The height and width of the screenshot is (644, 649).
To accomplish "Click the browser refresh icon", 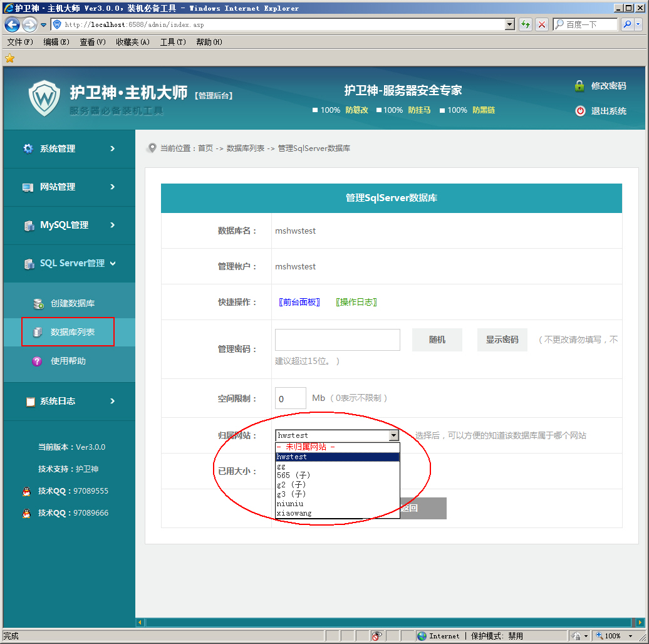I will coord(526,24).
